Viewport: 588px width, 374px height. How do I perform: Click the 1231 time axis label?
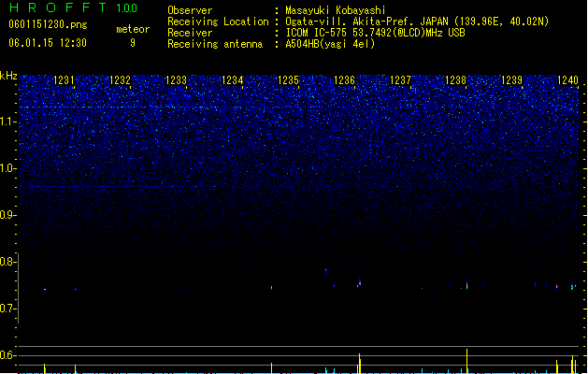tap(64, 80)
